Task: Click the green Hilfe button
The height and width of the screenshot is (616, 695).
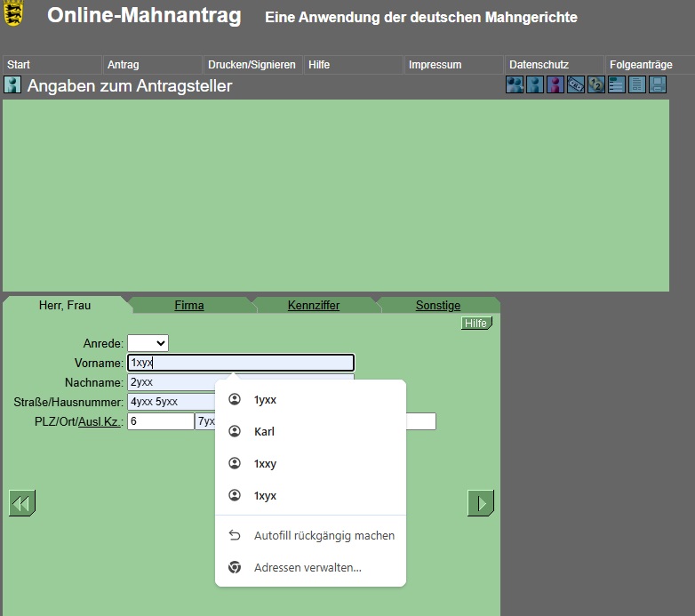Action: coord(475,324)
